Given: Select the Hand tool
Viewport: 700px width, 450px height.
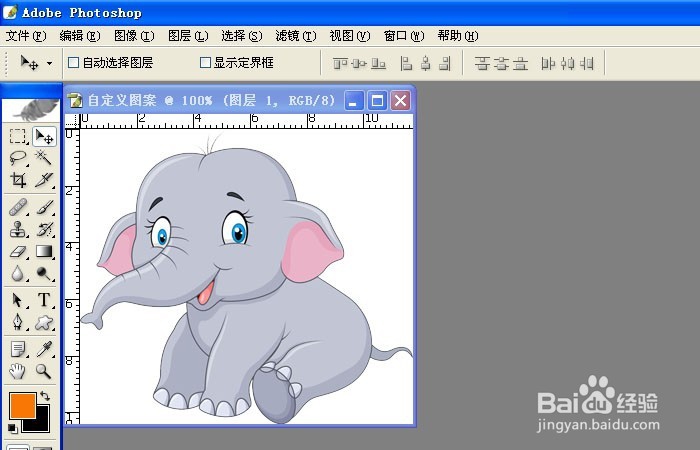Looking at the screenshot, I should click(x=18, y=371).
